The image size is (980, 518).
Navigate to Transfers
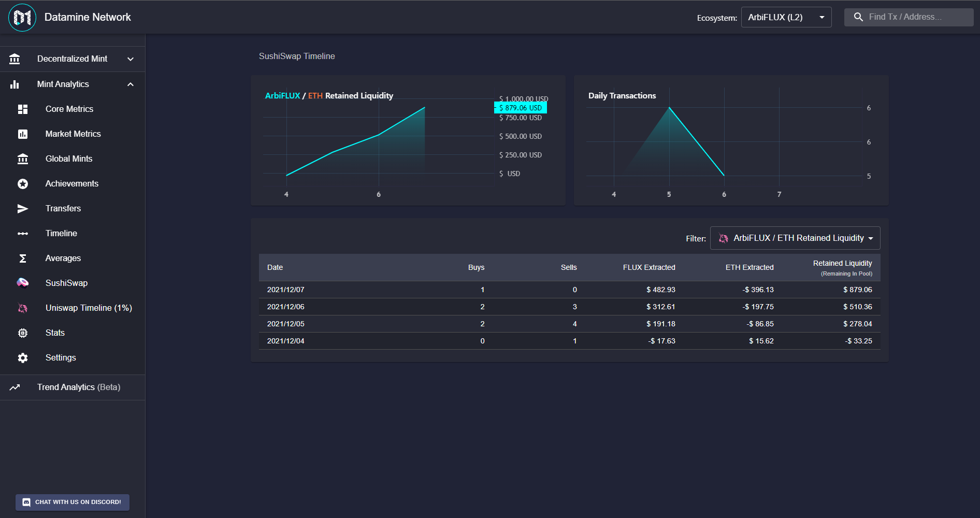pyautogui.click(x=73, y=209)
